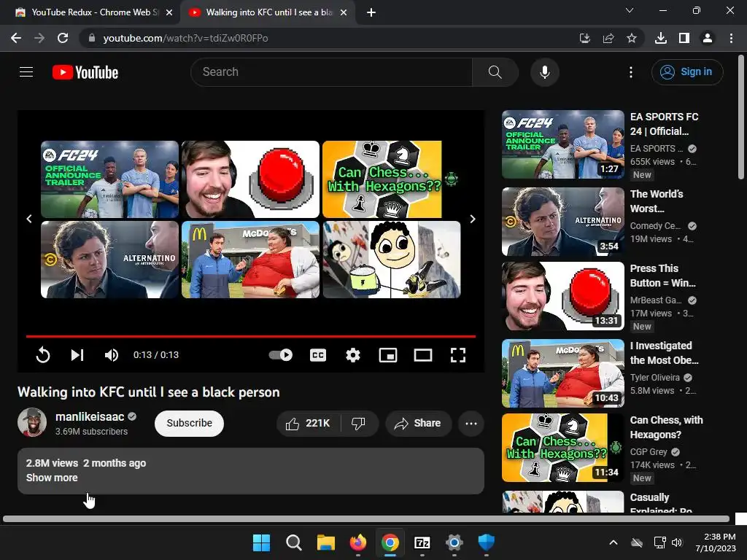Close the Walking into KFC tab
The height and width of the screenshot is (560, 747).
(344, 13)
